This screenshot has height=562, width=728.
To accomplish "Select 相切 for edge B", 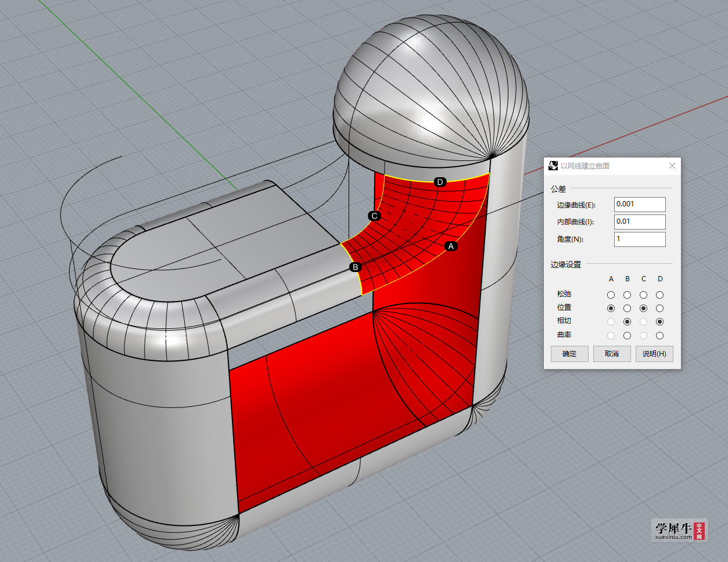I will click(x=627, y=321).
